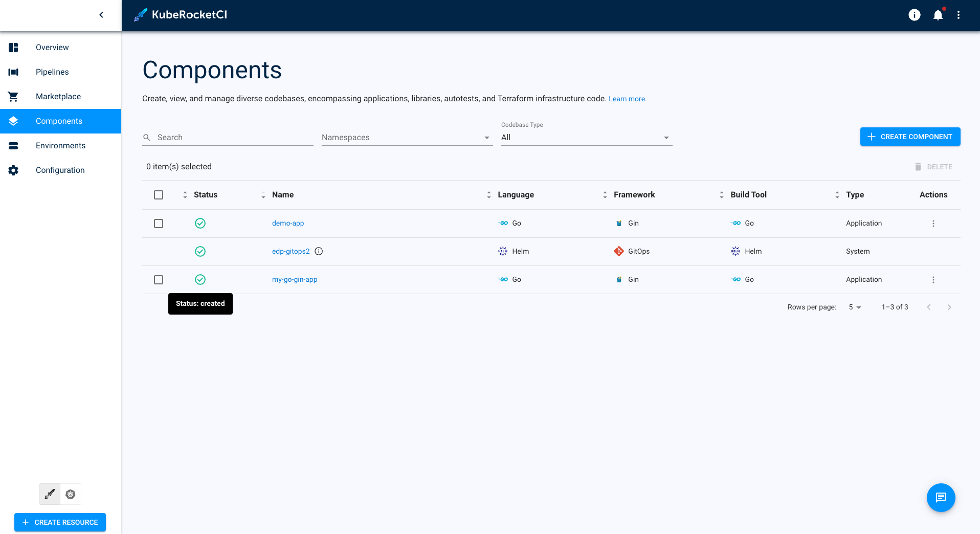This screenshot has height=534, width=980.
Task: Click the info icon next to edp-gitops2
Action: click(319, 251)
